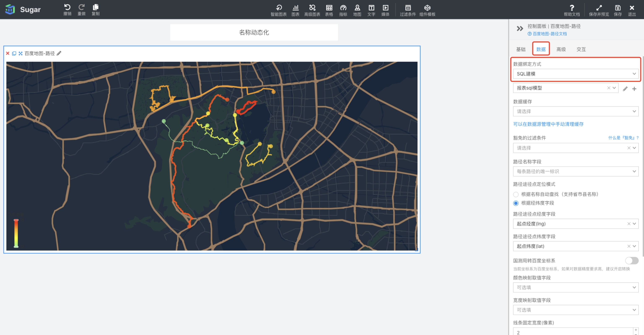Select 根据经纬度字段 radio option
This screenshot has width=644, height=335.
tap(516, 203)
